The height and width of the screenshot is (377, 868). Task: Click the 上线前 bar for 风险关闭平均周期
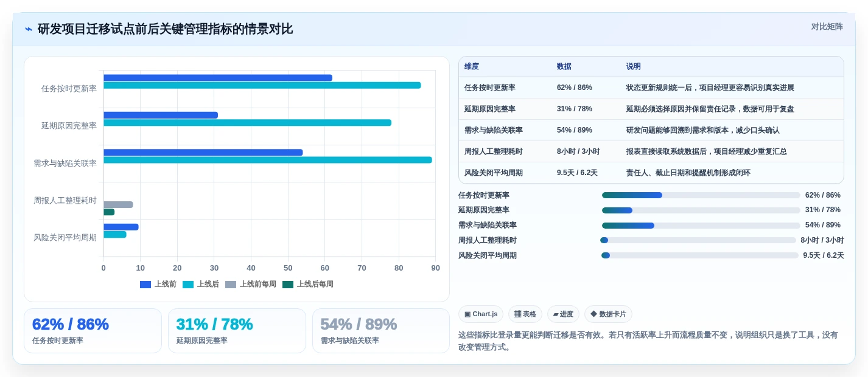(121, 227)
